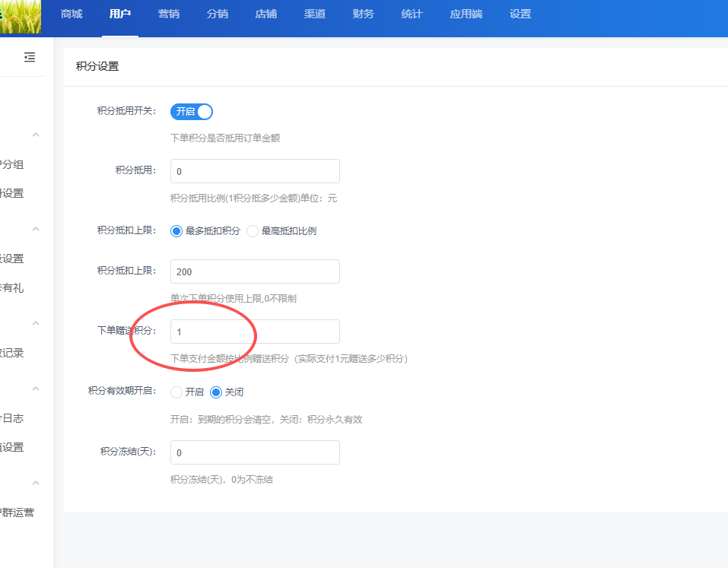728x568 pixels.
Task: Toggle the chevron above the 记录 sidebar item
Action: 36,323
